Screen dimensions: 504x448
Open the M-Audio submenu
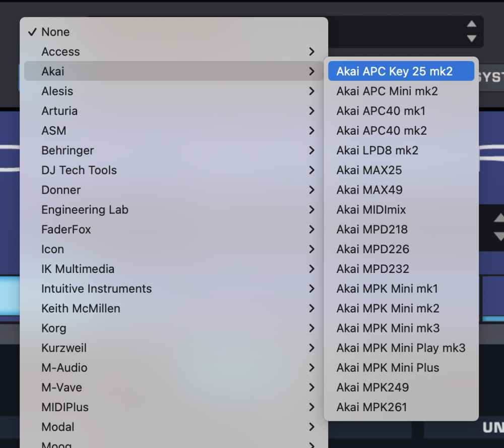pyautogui.click(x=173, y=368)
